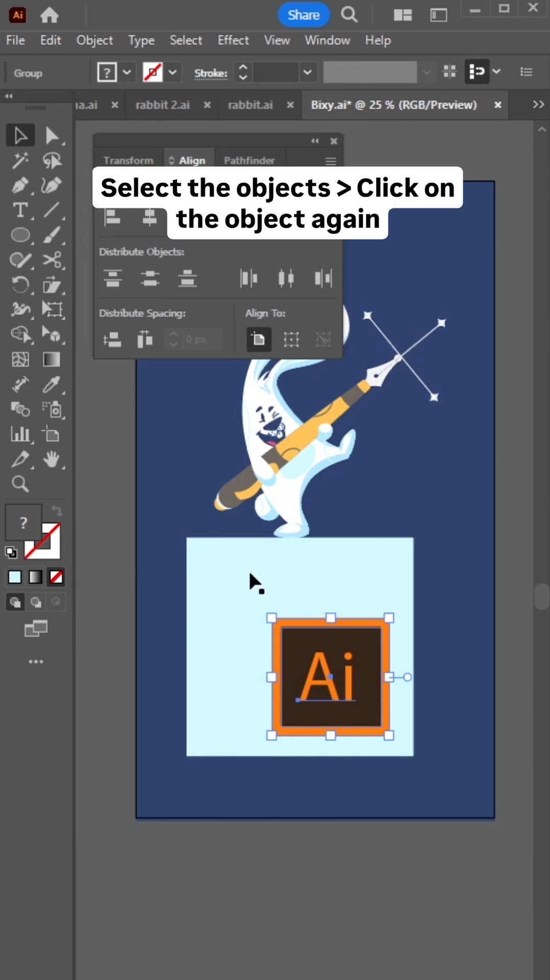
Task: Select the Paintbrush tool
Action: (x=52, y=235)
